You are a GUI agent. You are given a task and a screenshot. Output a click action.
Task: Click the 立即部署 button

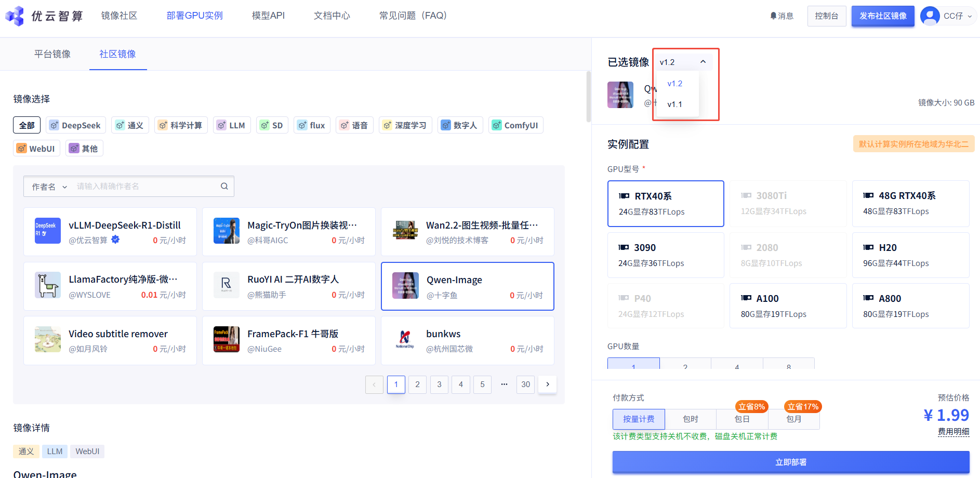click(x=791, y=462)
